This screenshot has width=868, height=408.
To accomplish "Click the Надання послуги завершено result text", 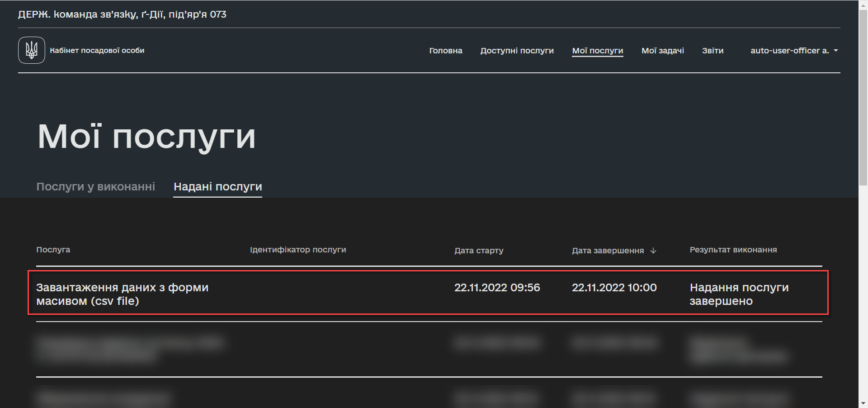I will (x=739, y=294).
